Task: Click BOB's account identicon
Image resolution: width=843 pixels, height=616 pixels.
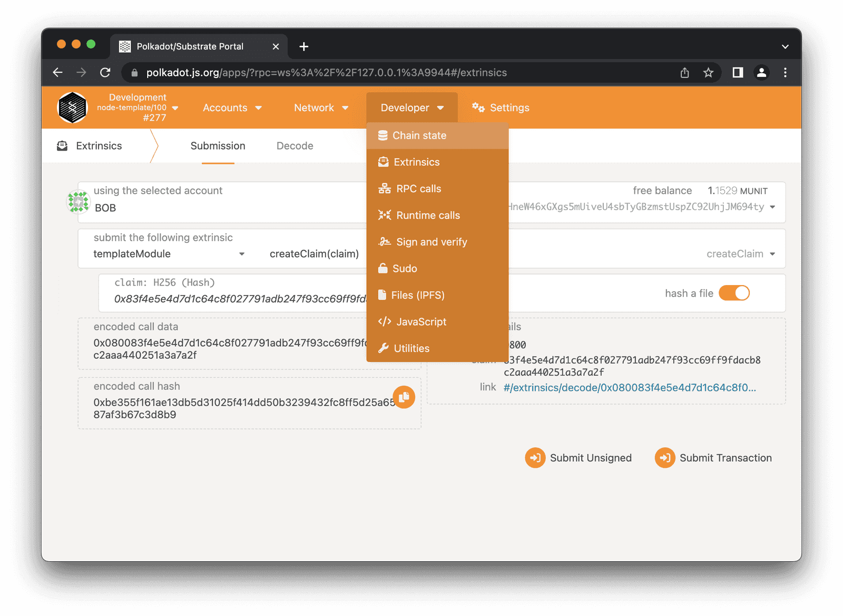Action: click(x=78, y=202)
